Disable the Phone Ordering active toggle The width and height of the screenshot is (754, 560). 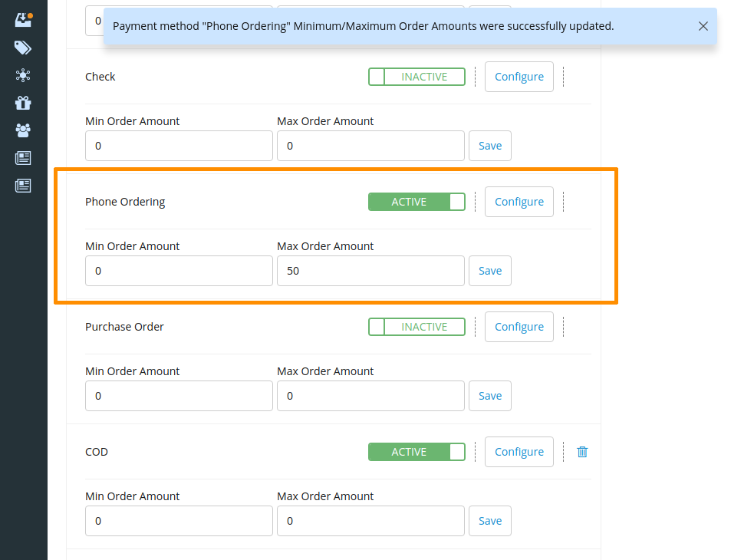(x=417, y=202)
